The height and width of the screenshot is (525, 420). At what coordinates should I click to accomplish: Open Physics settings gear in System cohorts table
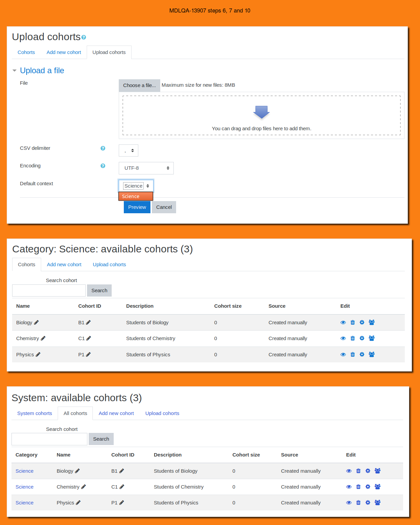click(368, 503)
